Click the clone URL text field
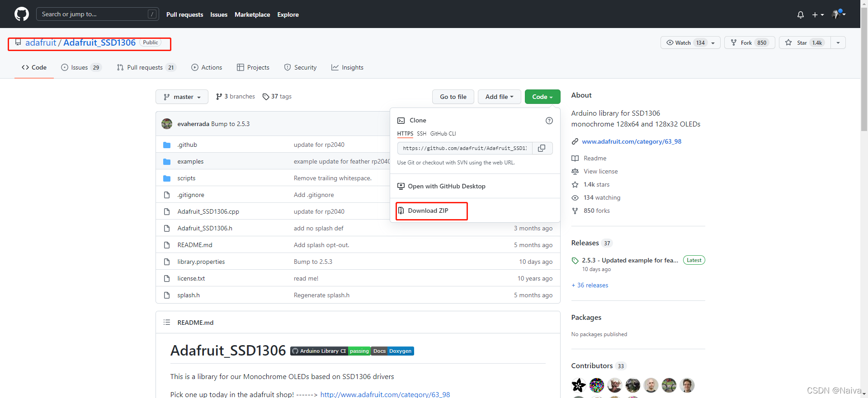The width and height of the screenshot is (868, 398). [465, 148]
